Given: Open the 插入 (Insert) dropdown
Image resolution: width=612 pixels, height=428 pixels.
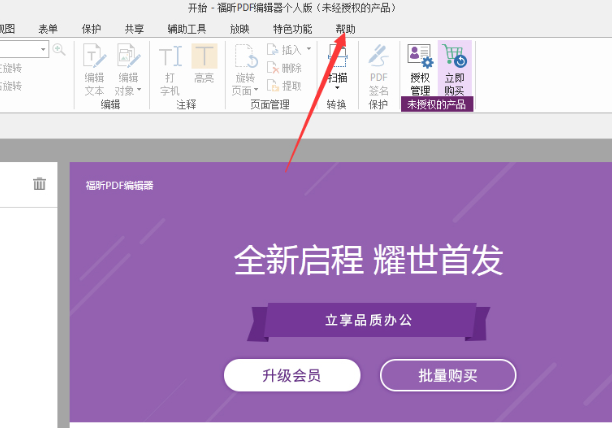Looking at the screenshot, I should tap(308, 49).
